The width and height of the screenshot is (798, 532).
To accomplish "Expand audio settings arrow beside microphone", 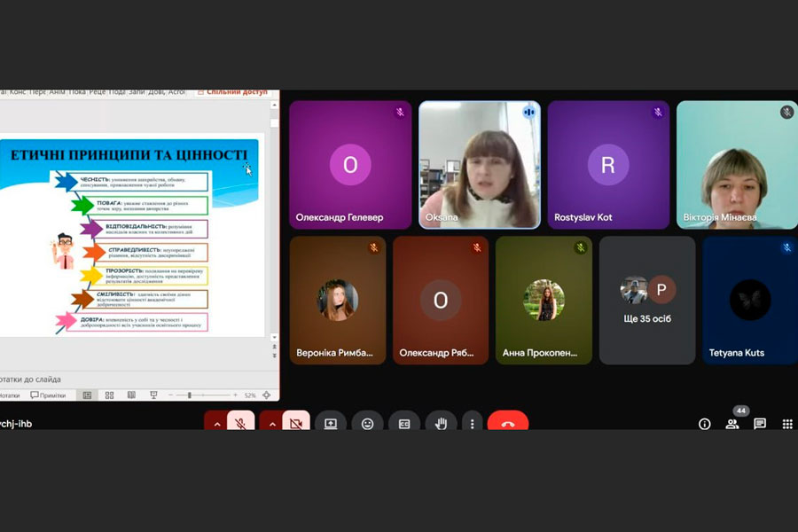I will 216,424.
